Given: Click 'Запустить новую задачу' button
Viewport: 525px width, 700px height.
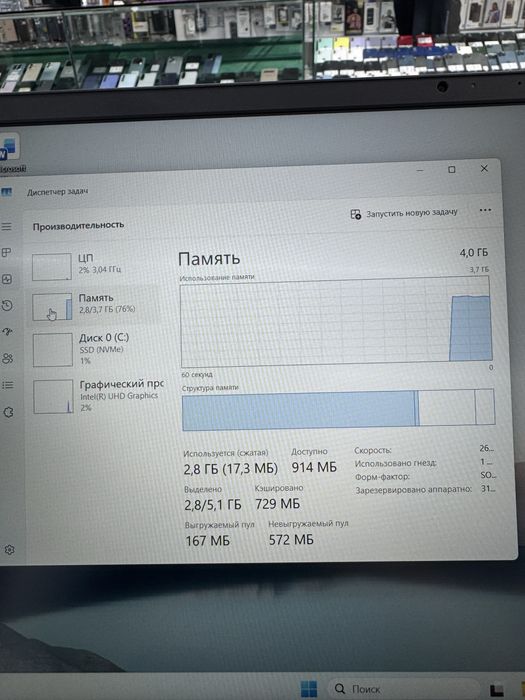Looking at the screenshot, I should pos(404,213).
